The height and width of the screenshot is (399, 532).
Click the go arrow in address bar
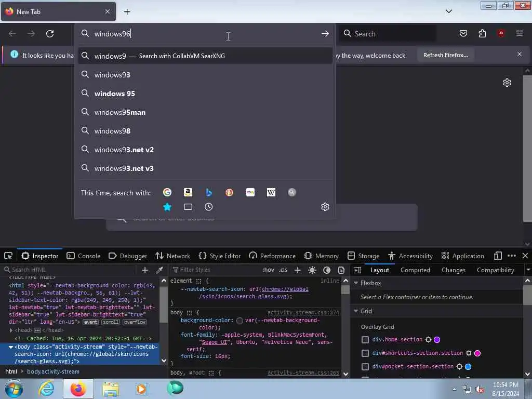(x=325, y=34)
